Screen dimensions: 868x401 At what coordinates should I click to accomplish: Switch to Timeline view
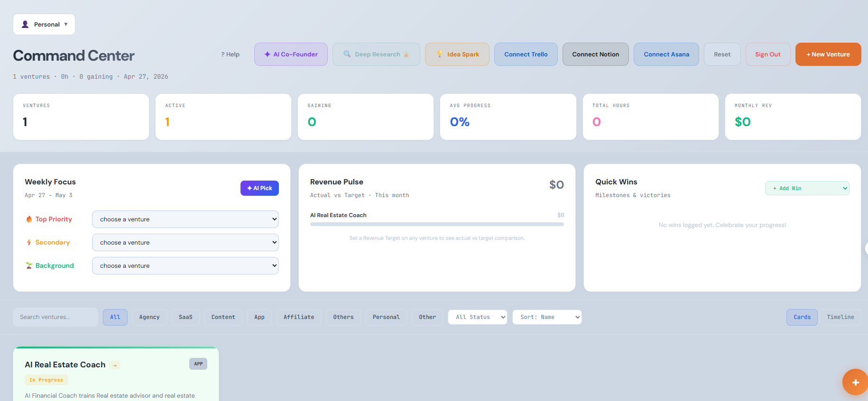click(x=840, y=317)
